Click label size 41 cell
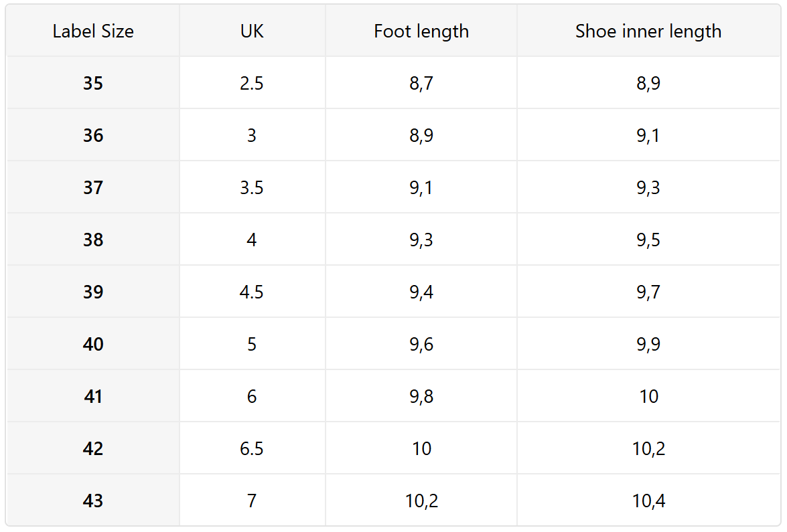This screenshot has width=787, height=532. [x=93, y=397]
